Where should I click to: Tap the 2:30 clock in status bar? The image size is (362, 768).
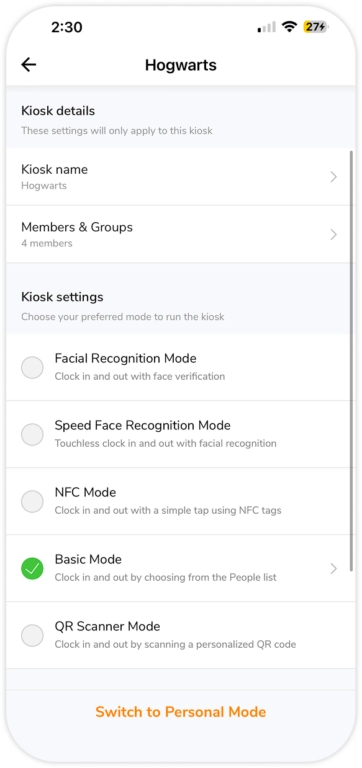(67, 27)
